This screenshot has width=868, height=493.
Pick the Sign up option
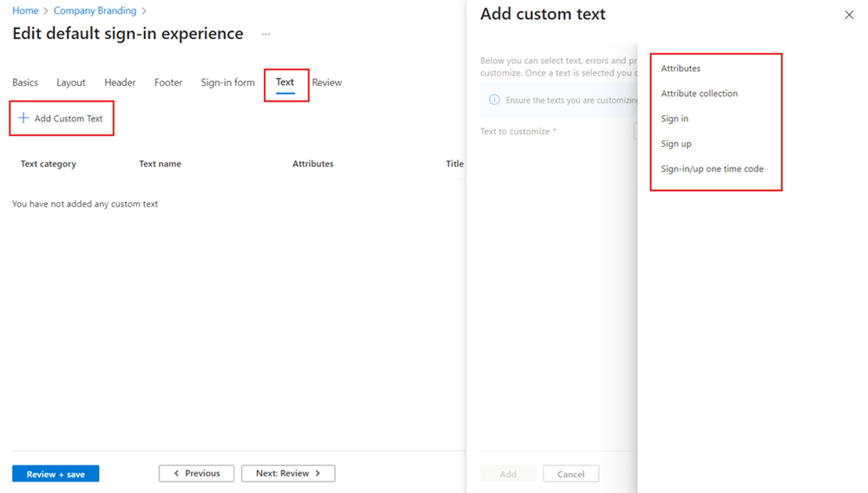(x=676, y=143)
